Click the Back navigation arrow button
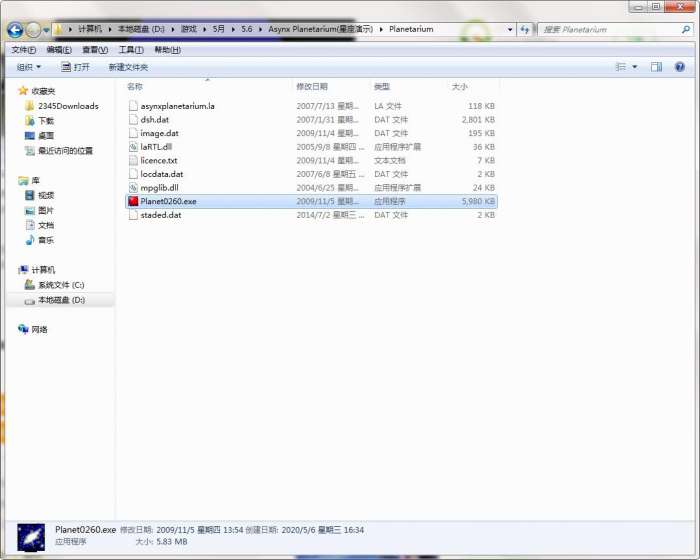 pyautogui.click(x=15, y=30)
